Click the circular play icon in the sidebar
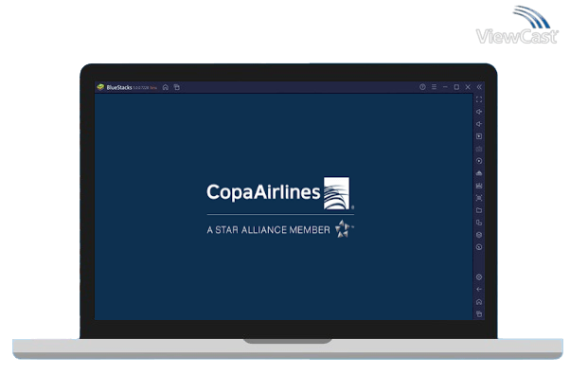Image resolution: width=570 pixels, height=392 pixels. point(479,161)
